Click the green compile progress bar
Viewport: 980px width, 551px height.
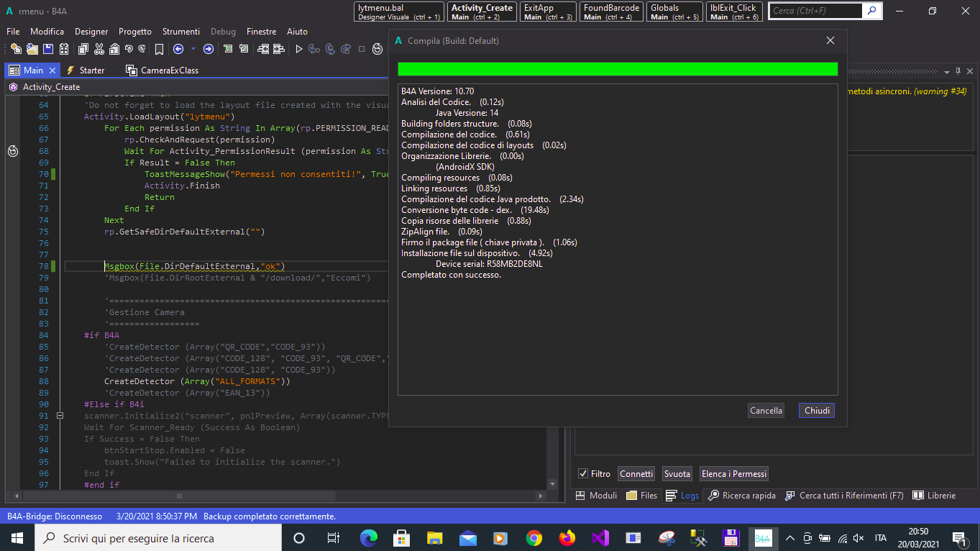[617, 69]
